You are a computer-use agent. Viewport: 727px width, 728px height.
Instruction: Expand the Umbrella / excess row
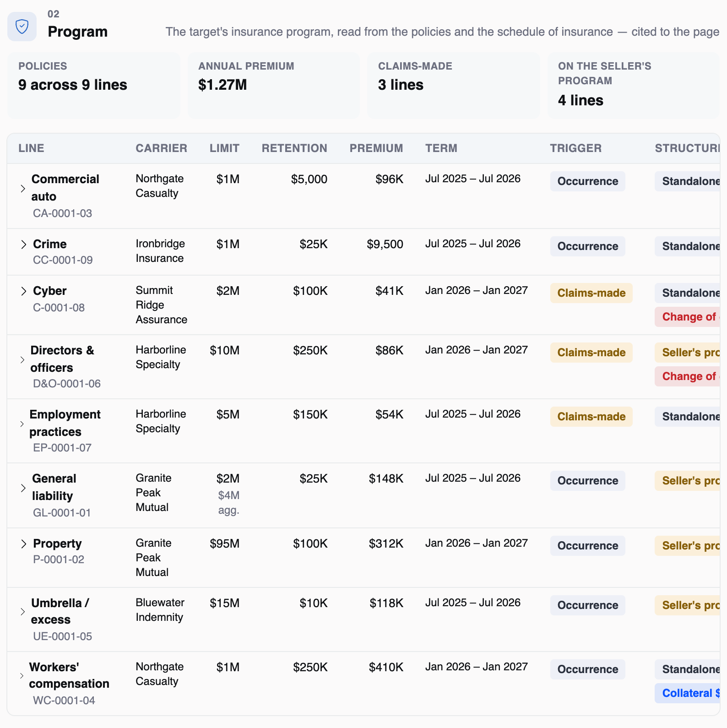point(22,611)
